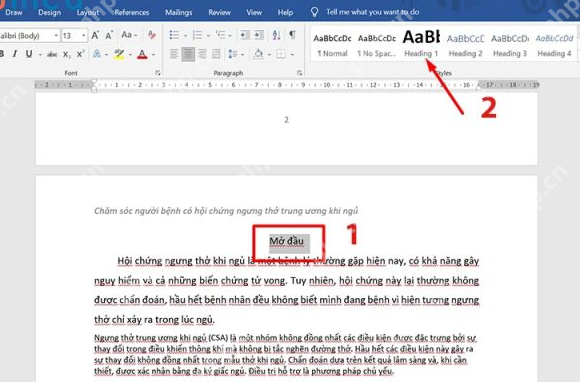Switch to the Layout tab

[x=88, y=13]
